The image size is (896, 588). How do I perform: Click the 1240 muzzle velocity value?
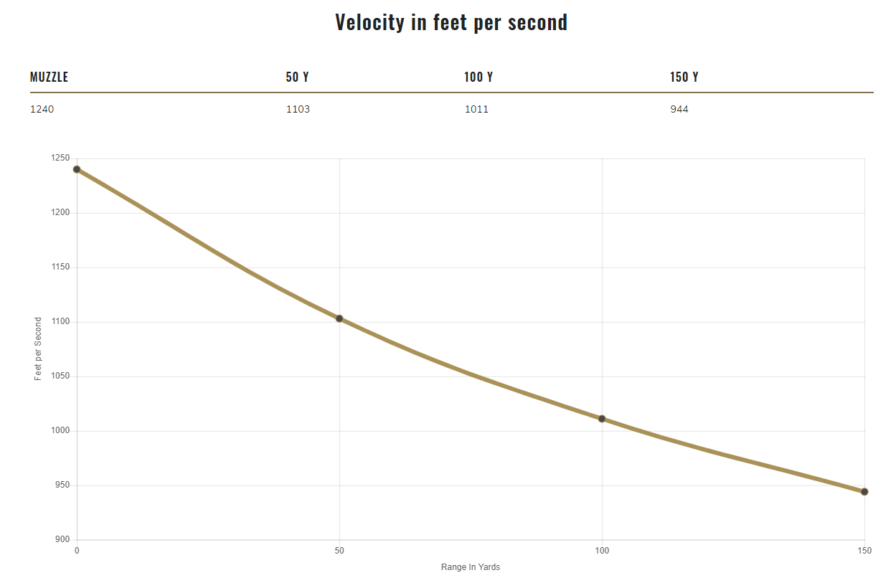[42, 110]
